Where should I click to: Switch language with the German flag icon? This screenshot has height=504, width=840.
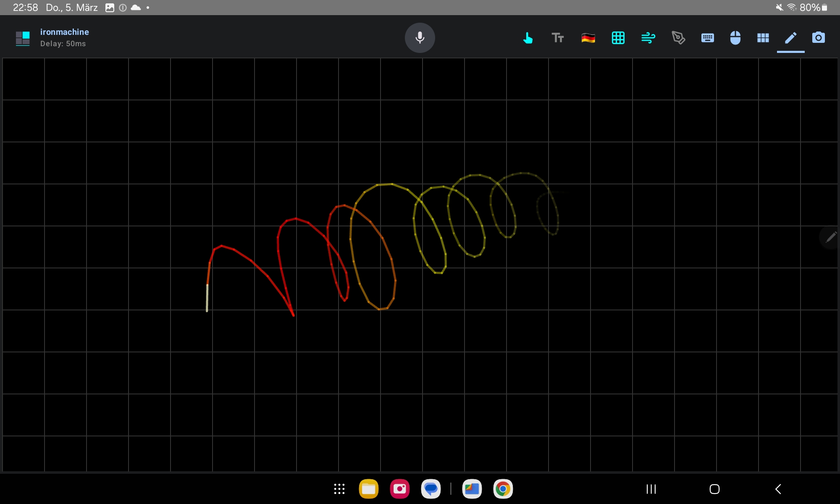[588, 38]
